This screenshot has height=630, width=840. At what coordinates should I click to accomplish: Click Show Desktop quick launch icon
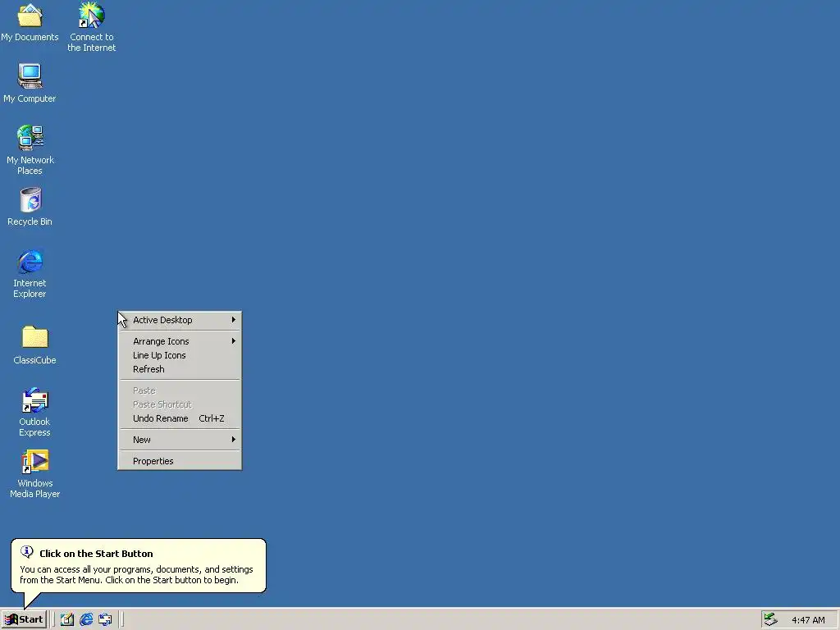[x=67, y=620]
